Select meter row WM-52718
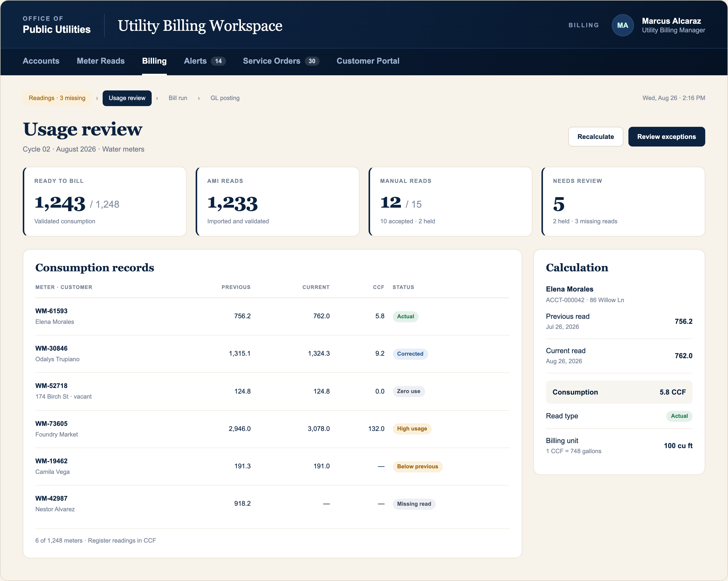Viewport: 728px width, 581px height. pyautogui.click(x=272, y=391)
